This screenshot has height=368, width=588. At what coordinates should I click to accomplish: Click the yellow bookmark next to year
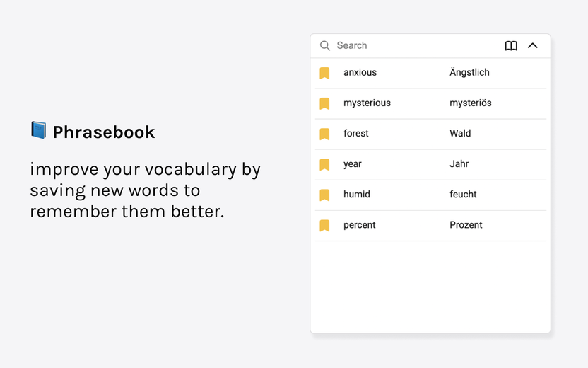click(x=324, y=164)
